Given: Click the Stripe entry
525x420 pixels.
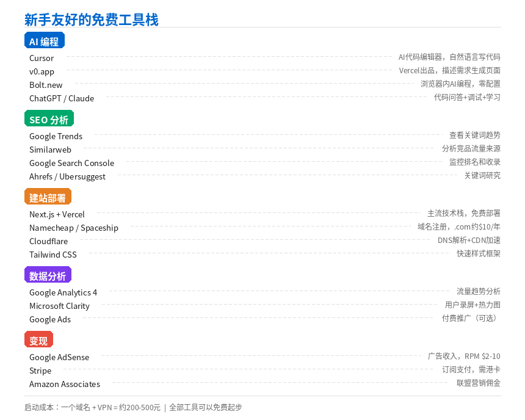Looking at the screenshot, I should tap(40, 371).
